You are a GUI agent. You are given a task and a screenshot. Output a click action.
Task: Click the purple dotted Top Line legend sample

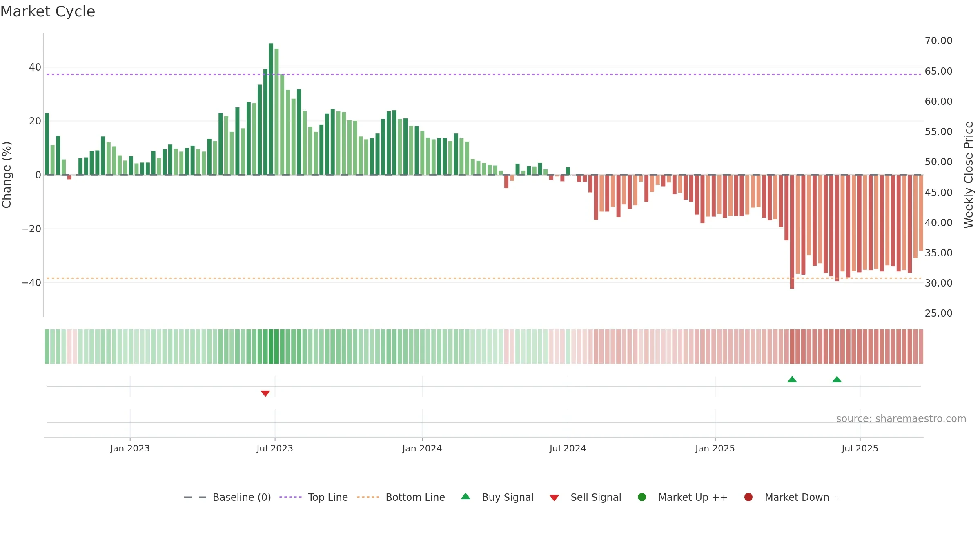pyautogui.click(x=290, y=497)
